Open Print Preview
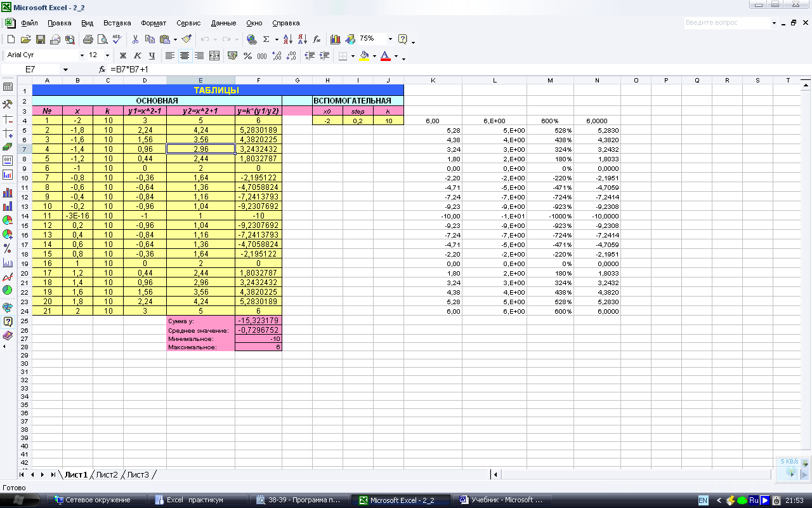The width and height of the screenshot is (812, 508). [102, 39]
